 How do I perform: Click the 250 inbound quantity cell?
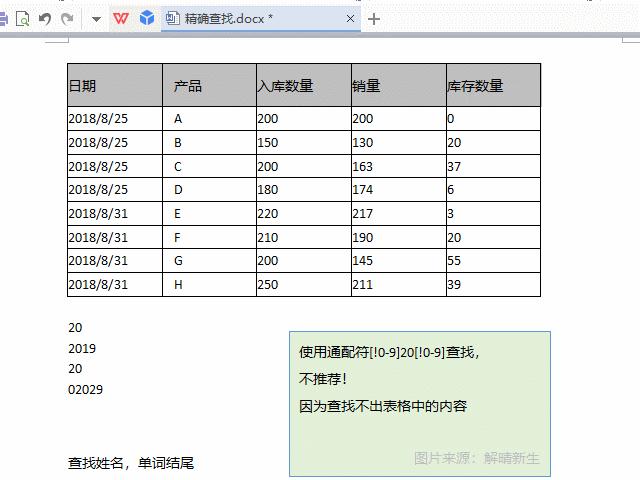304,284
